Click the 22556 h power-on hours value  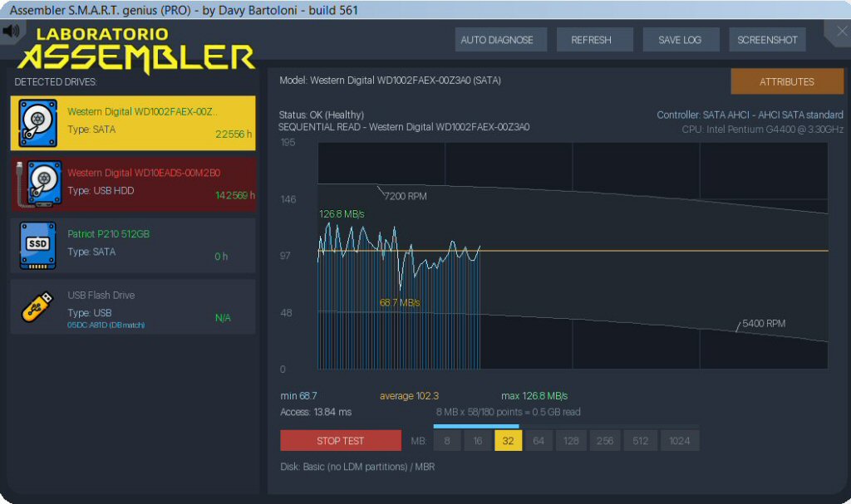point(234,134)
